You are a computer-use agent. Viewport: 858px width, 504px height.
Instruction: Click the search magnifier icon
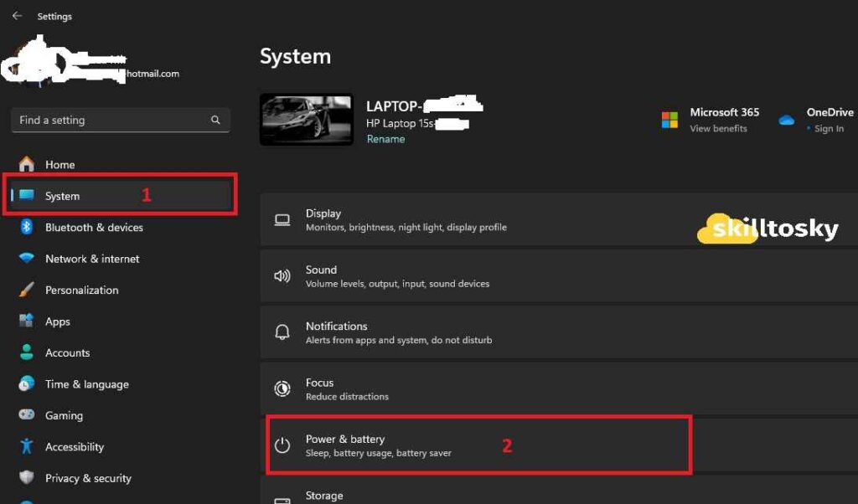coord(215,120)
